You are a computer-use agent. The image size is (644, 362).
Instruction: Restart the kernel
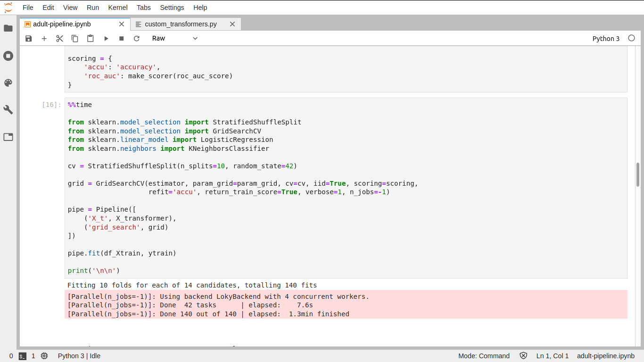[136, 38]
